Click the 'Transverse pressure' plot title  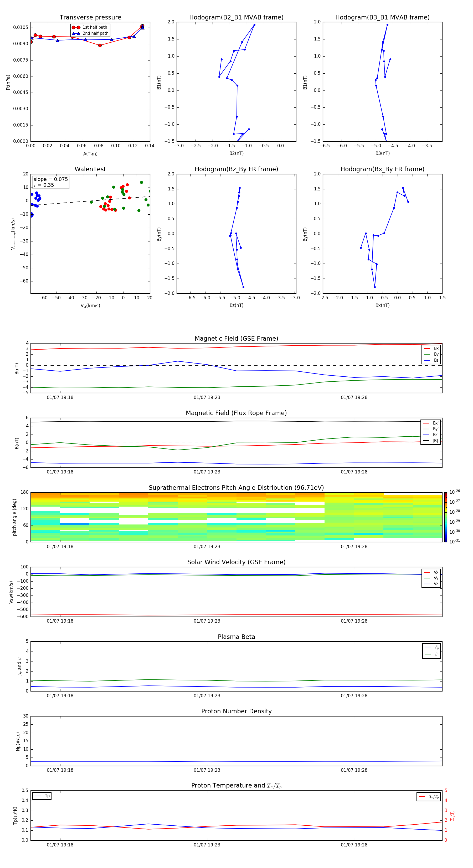point(90,18)
